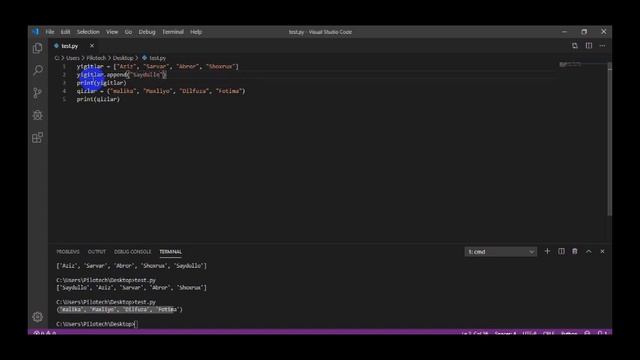Open the Debug view bug icon
This screenshot has width=640, height=360.
(x=38, y=115)
